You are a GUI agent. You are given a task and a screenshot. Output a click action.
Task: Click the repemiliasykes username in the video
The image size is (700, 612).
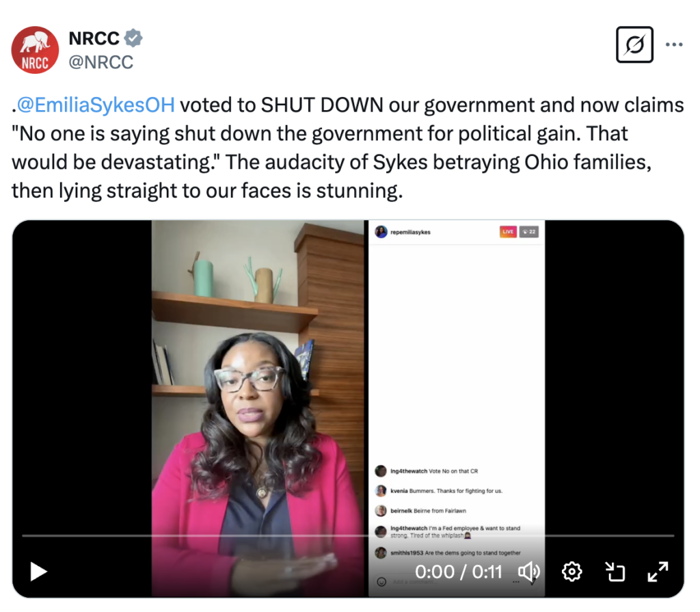coord(410,232)
